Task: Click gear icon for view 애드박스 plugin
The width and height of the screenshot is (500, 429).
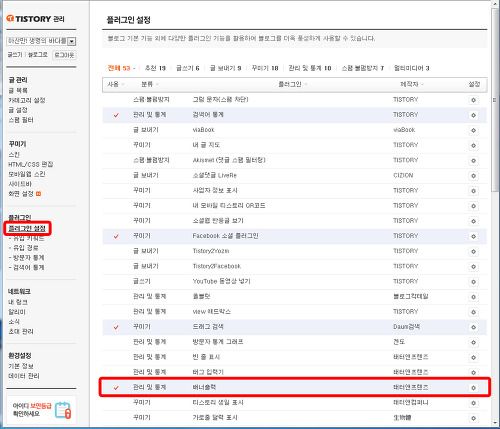Action: click(473, 312)
